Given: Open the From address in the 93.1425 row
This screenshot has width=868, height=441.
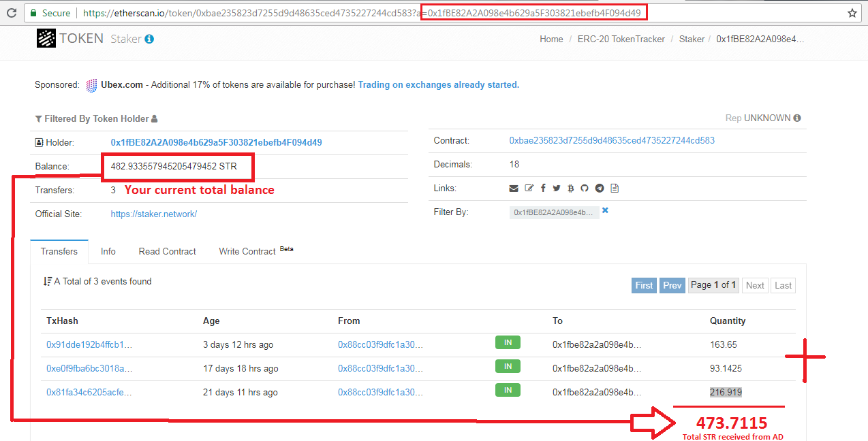Looking at the screenshot, I should pyautogui.click(x=380, y=368).
